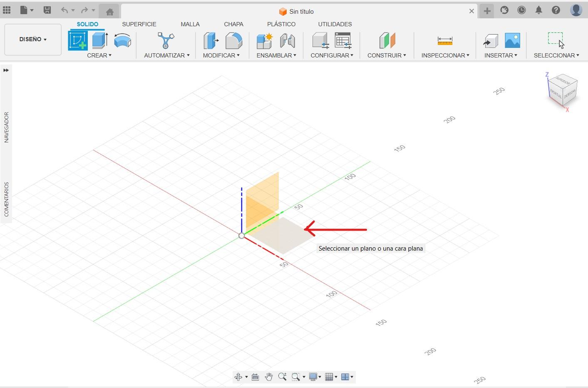Screen dimensions: 588x388
Task: Create a new component
Action: (x=265, y=41)
